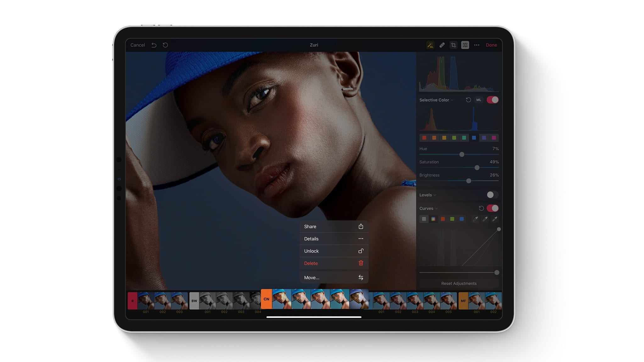Click the unlock padlock icon in context menu

(361, 251)
